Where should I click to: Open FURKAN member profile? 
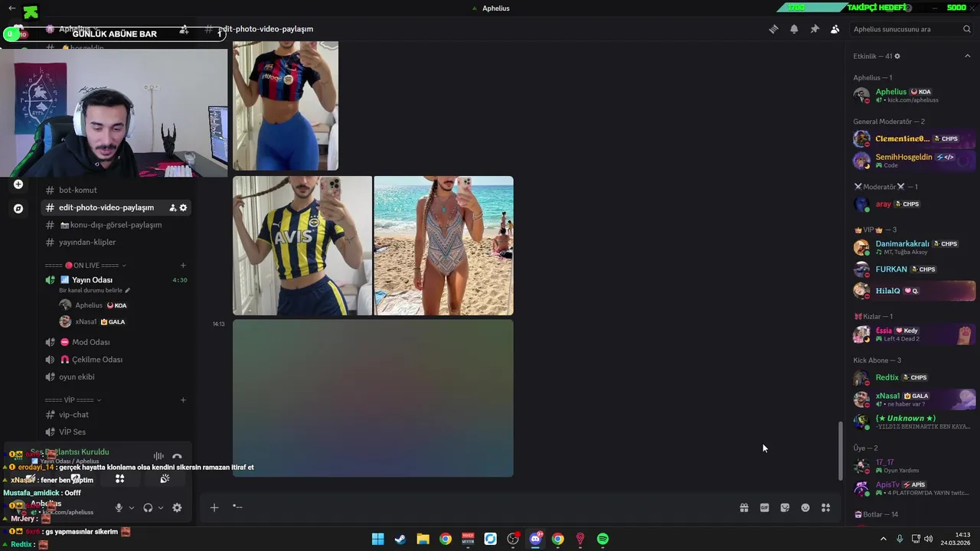913,269
